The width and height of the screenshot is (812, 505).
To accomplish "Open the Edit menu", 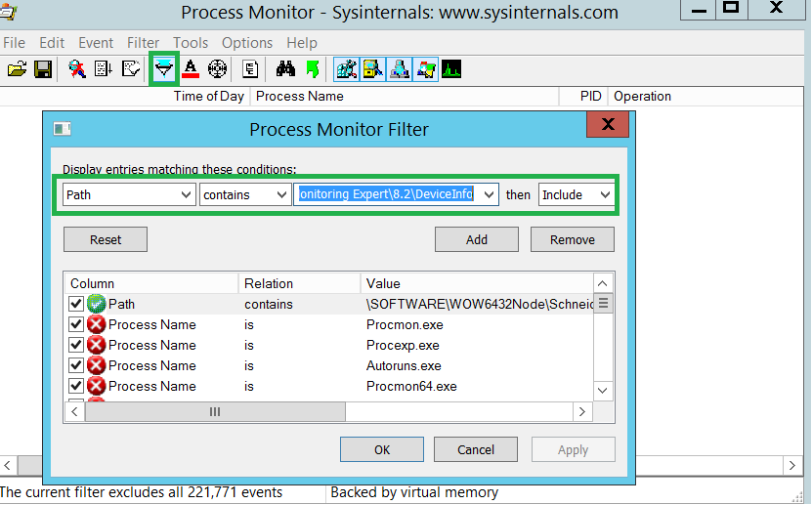I will (52, 43).
